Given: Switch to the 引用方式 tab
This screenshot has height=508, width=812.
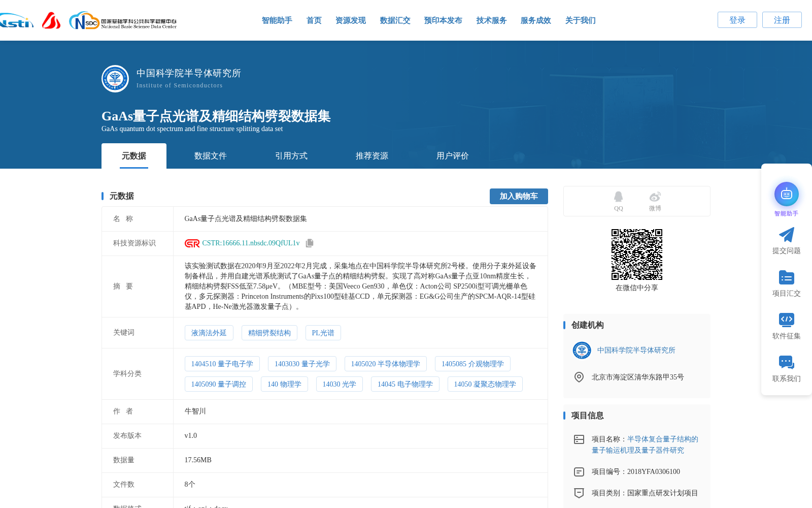Looking at the screenshot, I should click(x=291, y=156).
